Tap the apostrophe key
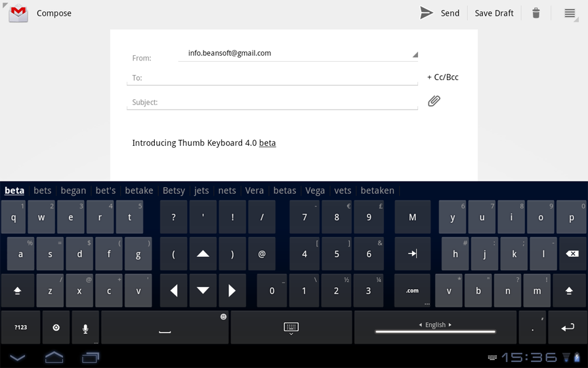 pos(203,217)
